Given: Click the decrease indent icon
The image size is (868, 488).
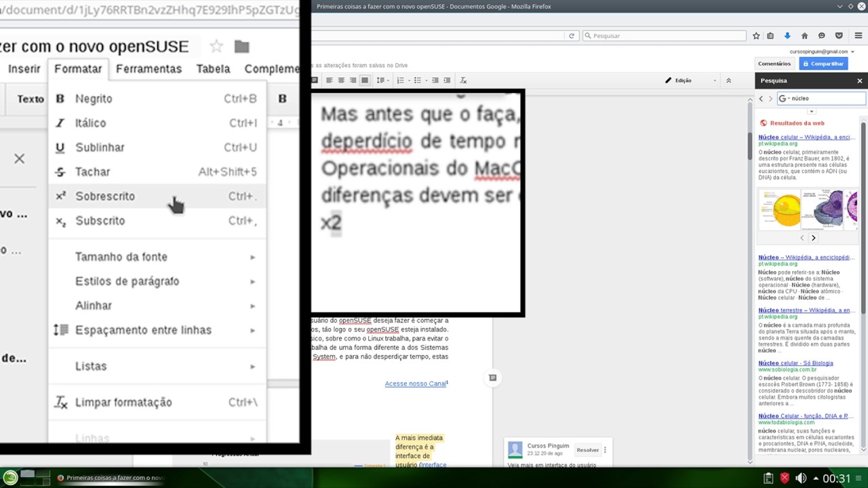Looking at the screenshot, I should point(435,80).
